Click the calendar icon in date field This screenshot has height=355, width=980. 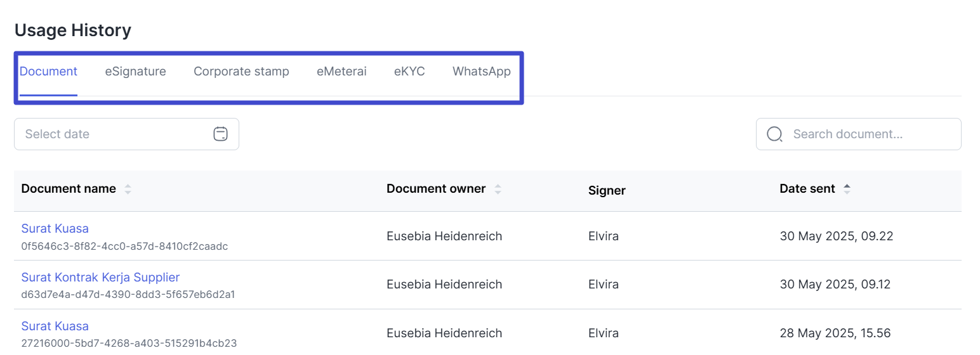click(x=220, y=134)
